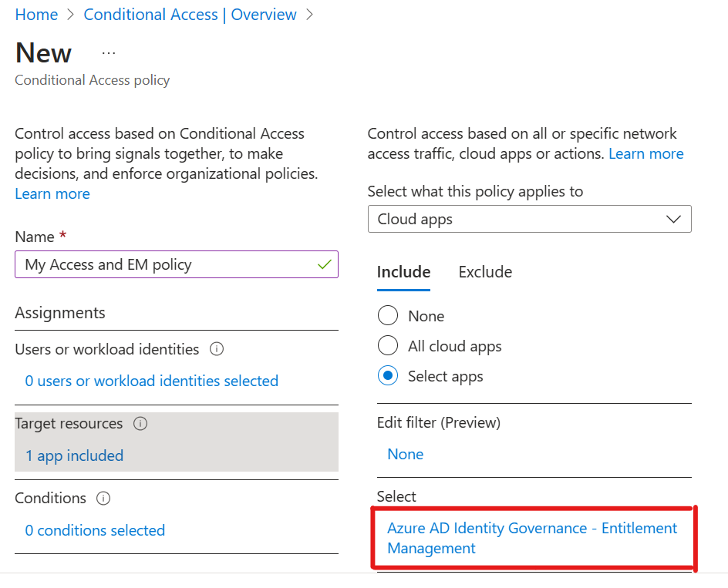Open 0 conditions selected link
Viewport: 728px width, 588px height.
click(x=95, y=530)
